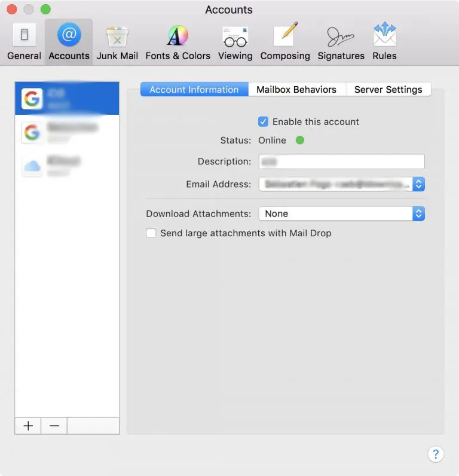The width and height of the screenshot is (459, 476).
Task: Switch to Account Information tab
Action: (x=194, y=90)
